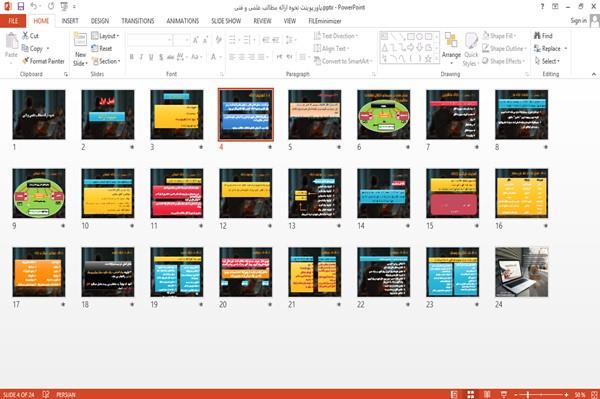600x399 pixels.
Task: Toggle Strikethrough formatting
Action: point(171,57)
